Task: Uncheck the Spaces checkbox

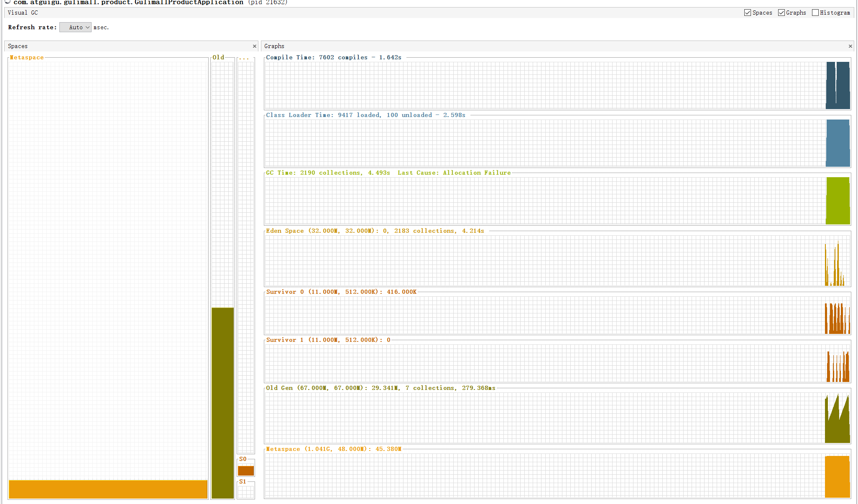Action: pos(748,13)
